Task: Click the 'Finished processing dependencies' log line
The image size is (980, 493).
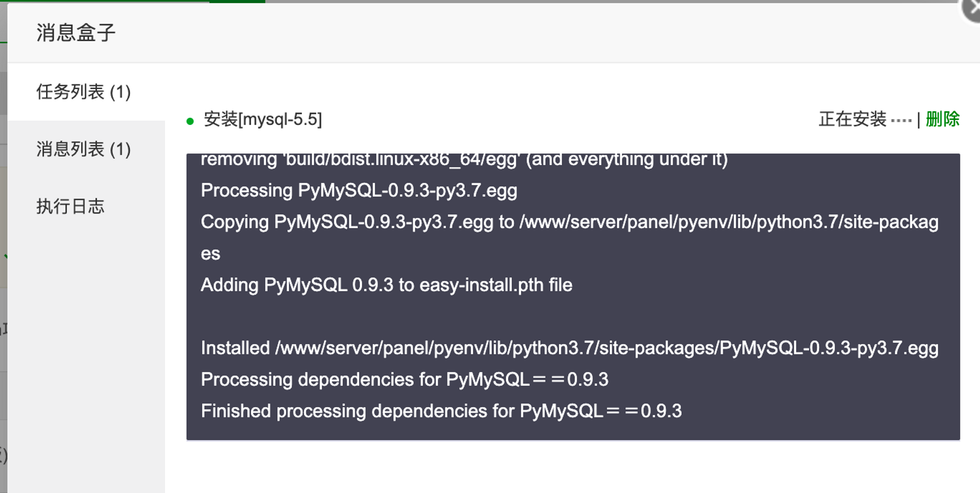Action: (441, 411)
